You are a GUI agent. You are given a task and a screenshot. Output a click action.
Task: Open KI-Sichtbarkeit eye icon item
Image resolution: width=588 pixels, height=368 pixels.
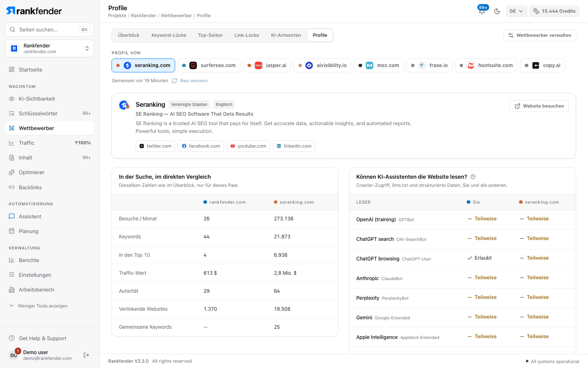point(11,99)
